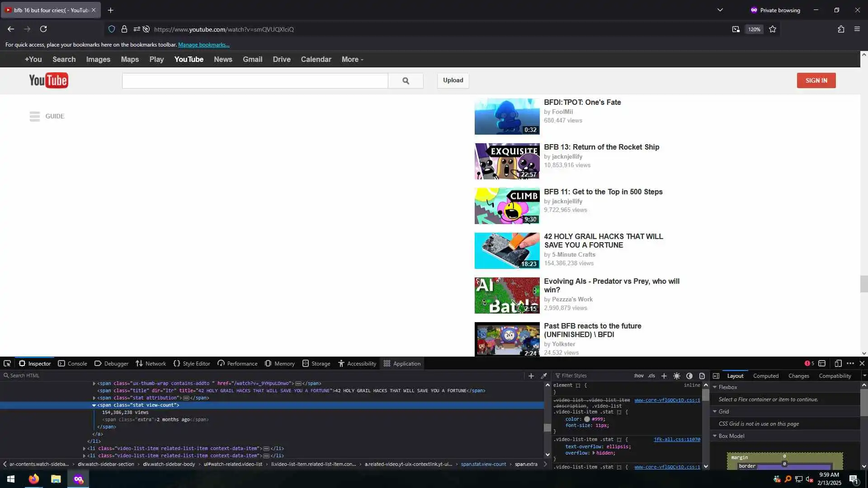Click the Firefox extensions puzzle icon

[x=841, y=29]
